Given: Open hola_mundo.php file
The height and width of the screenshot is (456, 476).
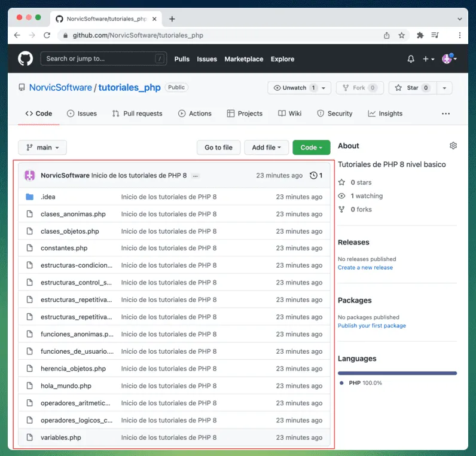Looking at the screenshot, I should click(66, 386).
